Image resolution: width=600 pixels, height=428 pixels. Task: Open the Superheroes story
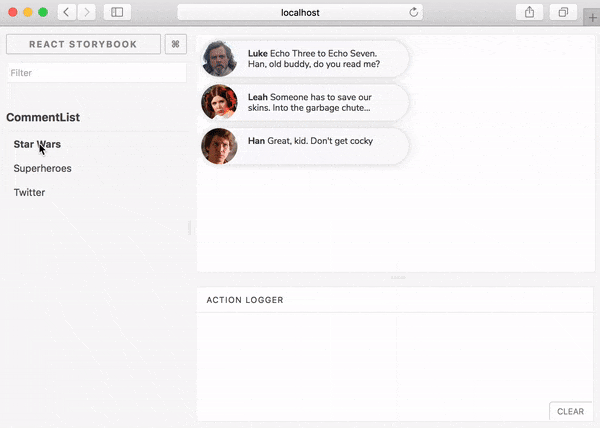click(42, 168)
